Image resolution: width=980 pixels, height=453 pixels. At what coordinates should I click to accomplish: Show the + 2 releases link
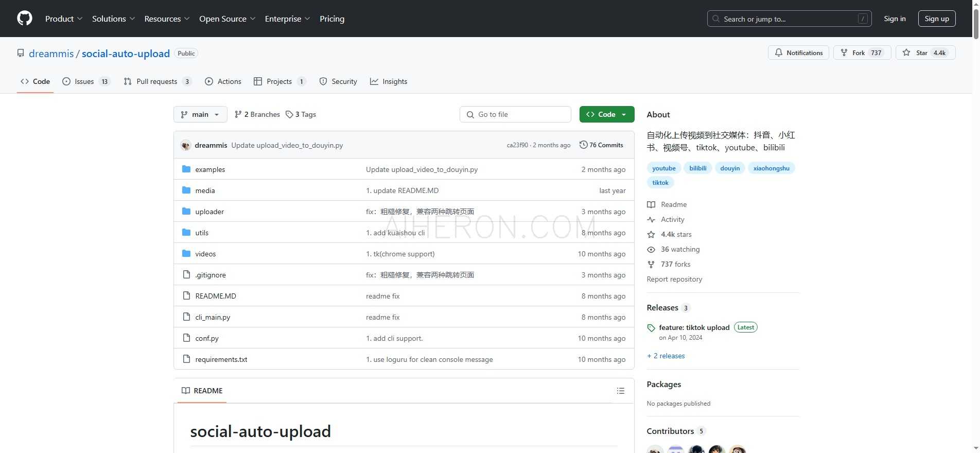coord(666,356)
